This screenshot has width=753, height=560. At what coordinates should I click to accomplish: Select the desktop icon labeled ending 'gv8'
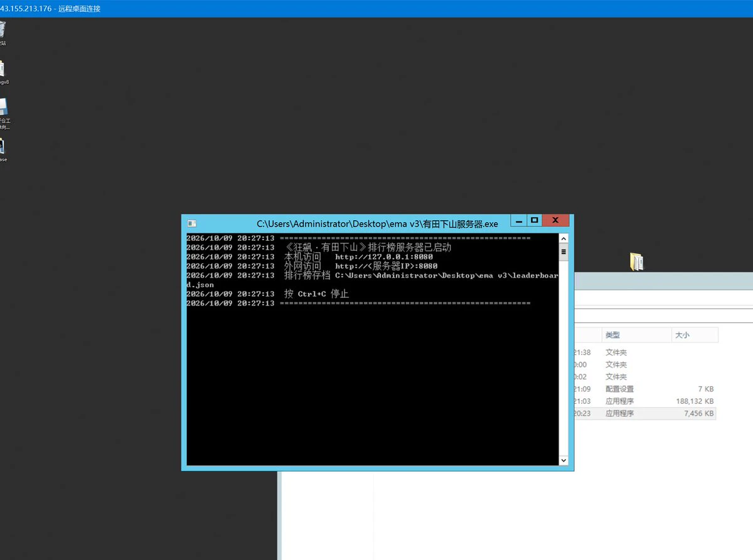pyautogui.click(x=3, y=72)
